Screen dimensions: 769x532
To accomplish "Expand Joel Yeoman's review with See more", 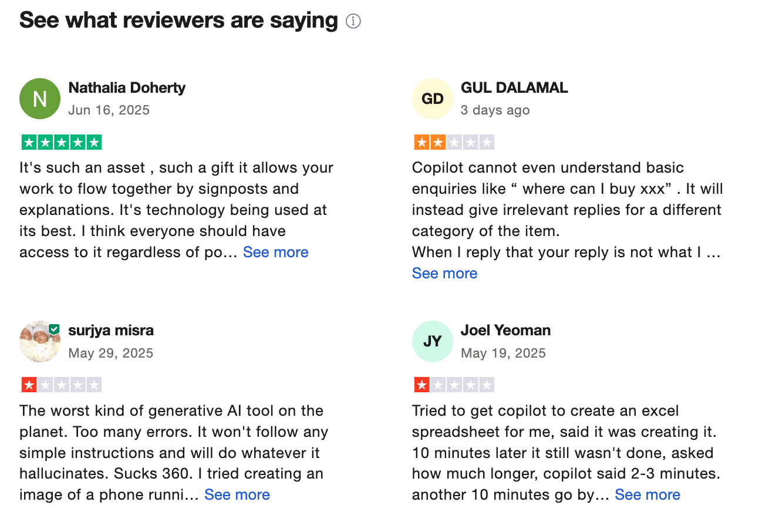I will (647, 494).
